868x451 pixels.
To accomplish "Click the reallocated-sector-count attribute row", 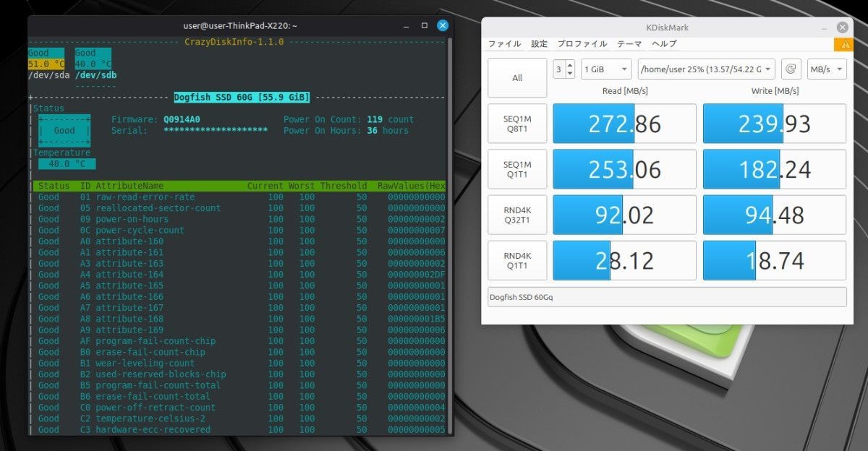I will [x=239, y=208].
